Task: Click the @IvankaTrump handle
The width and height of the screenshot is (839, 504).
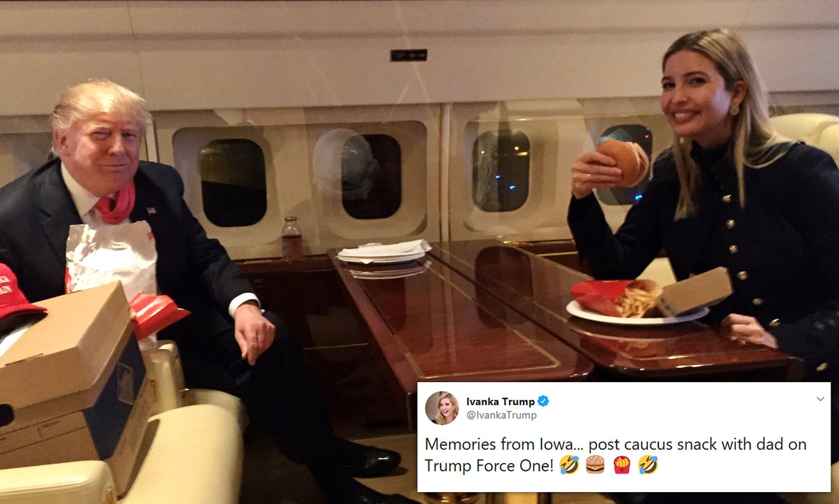Action: [501, 415]
